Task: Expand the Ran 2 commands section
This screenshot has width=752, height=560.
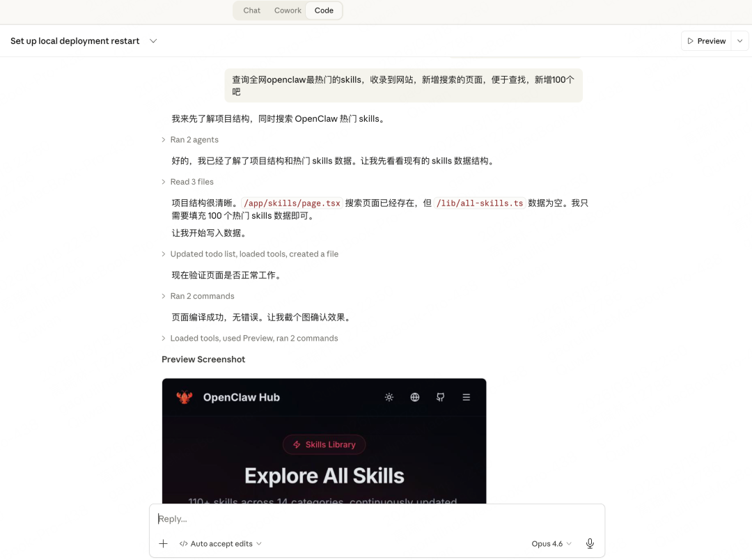Action: click(x=202, y=296)
